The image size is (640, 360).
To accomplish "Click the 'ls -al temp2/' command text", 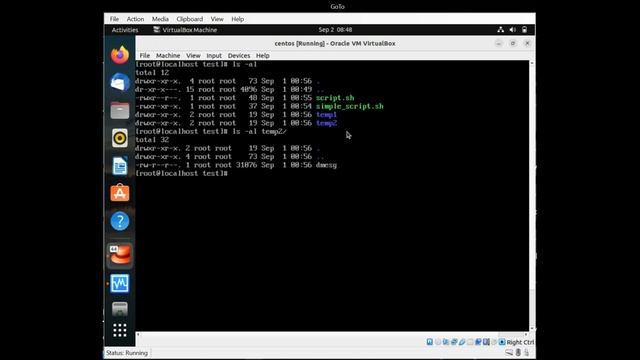I will (259, 131).
